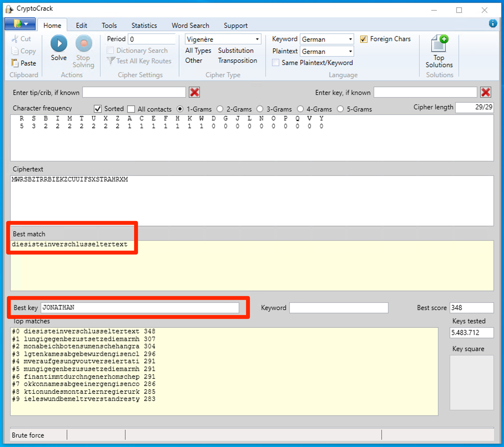Toggle the Dictionary Search checkbox
The image size is (504, 447).
[x=110, y=50]
